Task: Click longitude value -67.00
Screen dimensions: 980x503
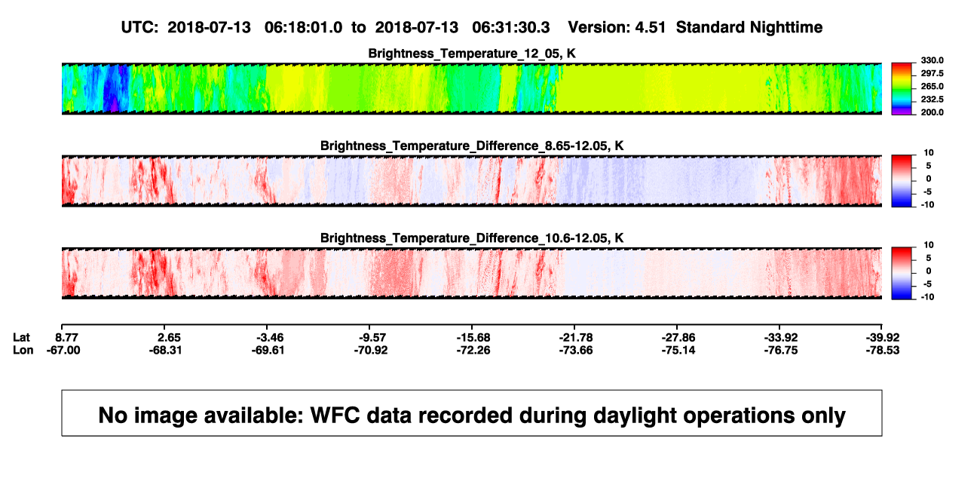Action: pos(62,350)
